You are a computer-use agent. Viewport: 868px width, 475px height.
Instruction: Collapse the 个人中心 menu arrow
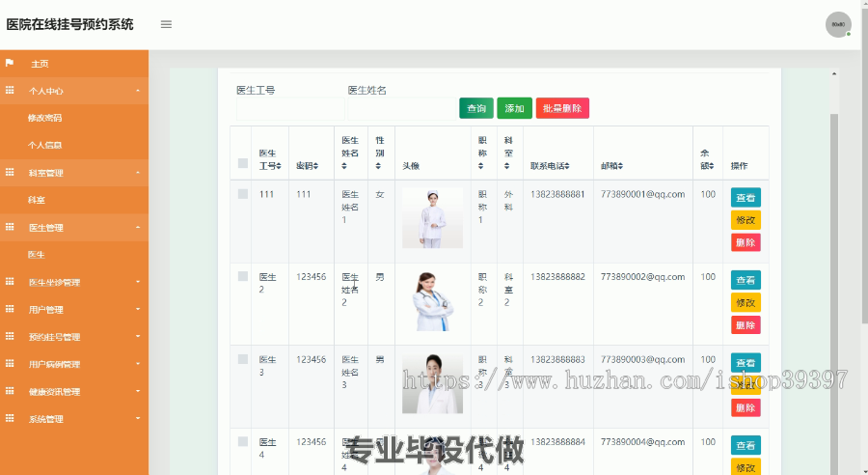point(138,91)
